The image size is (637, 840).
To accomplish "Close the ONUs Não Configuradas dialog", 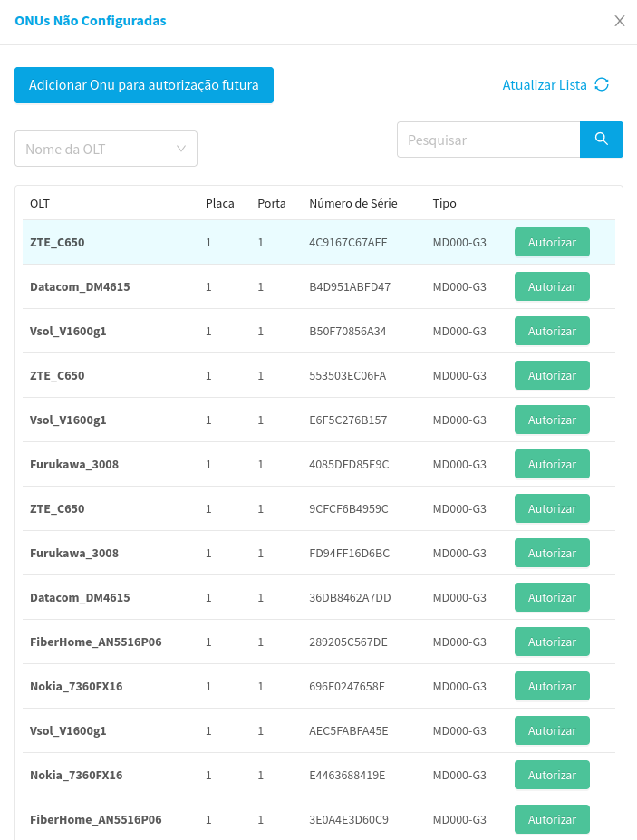I will 620,21.
